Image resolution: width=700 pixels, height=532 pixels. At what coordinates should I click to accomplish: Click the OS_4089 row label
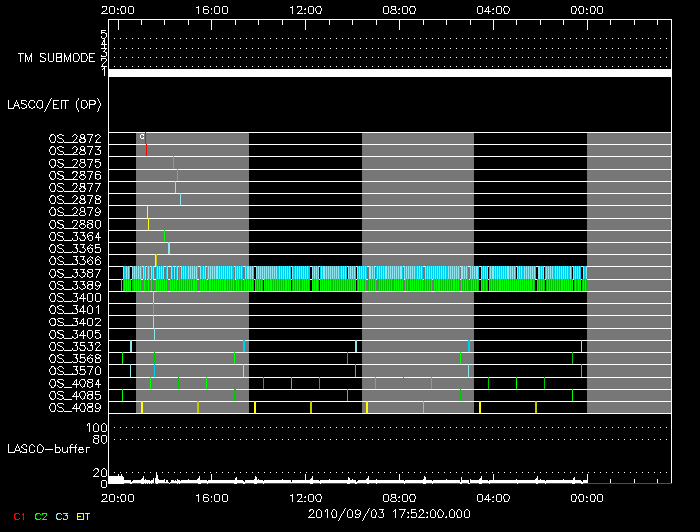click(x=75, y=407)
